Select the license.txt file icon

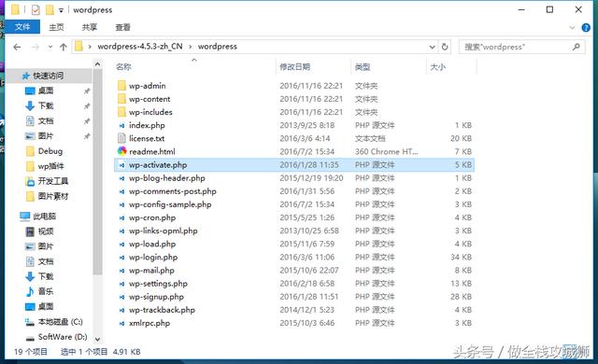121,138
